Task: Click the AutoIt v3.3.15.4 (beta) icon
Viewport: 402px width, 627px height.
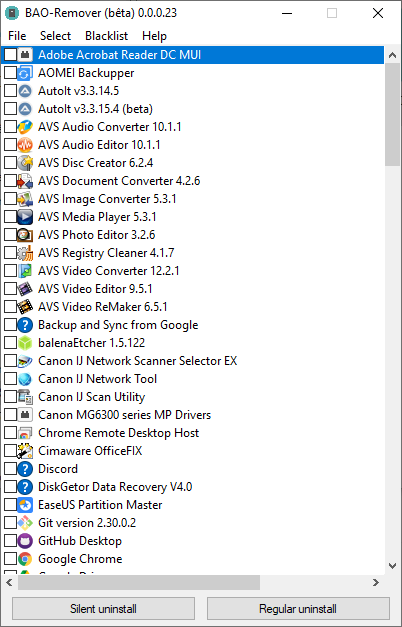Action: [25, 109]
